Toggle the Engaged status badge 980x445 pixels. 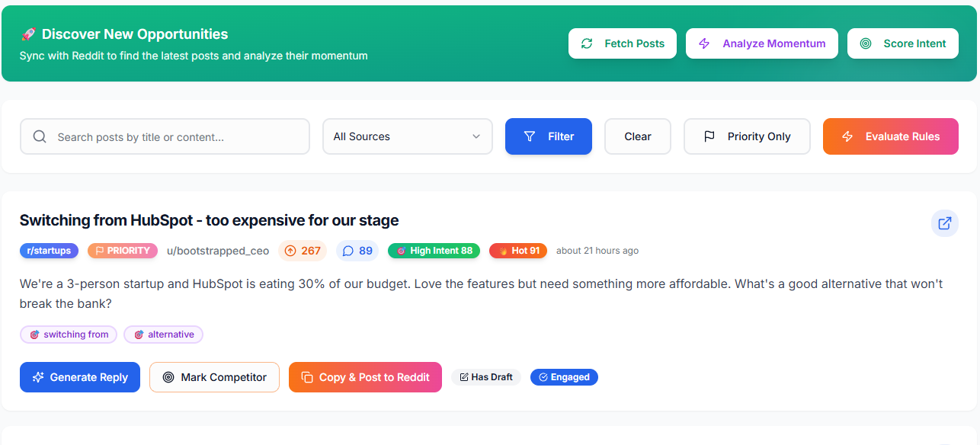(x=564, y=377)
